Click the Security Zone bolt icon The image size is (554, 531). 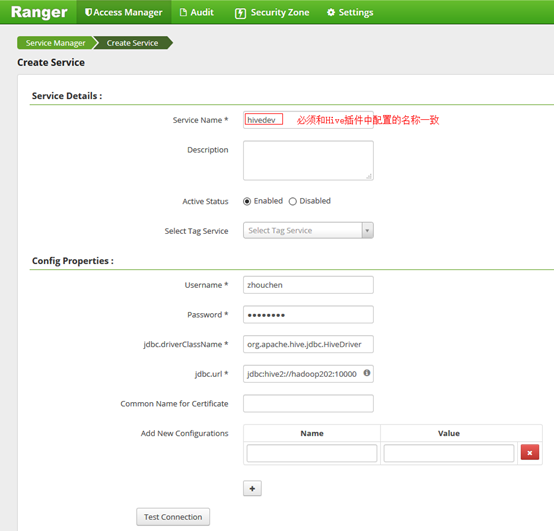pyautogui.click(x=240, y=13)
